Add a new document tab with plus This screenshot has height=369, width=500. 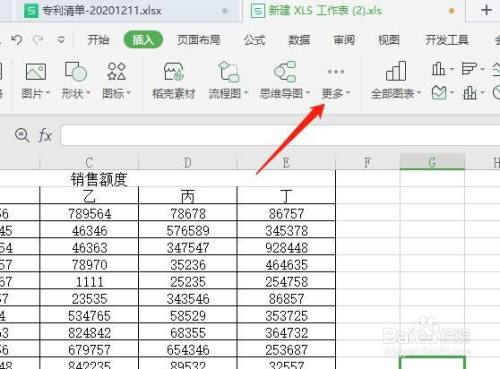pos(486,10)
